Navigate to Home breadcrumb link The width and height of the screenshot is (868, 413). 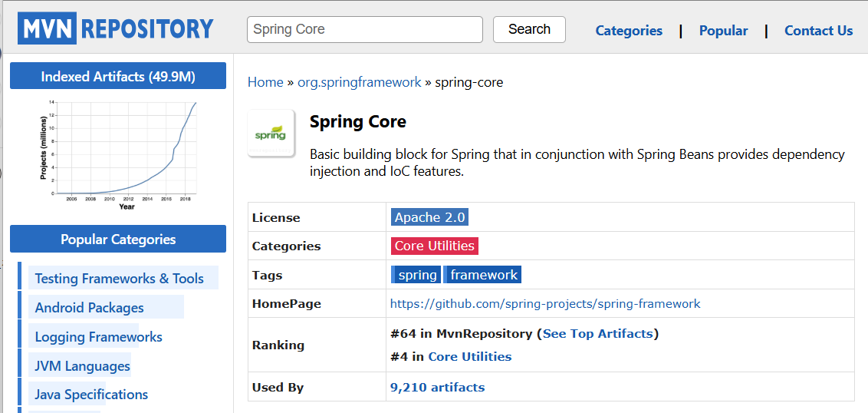[265, 82]
